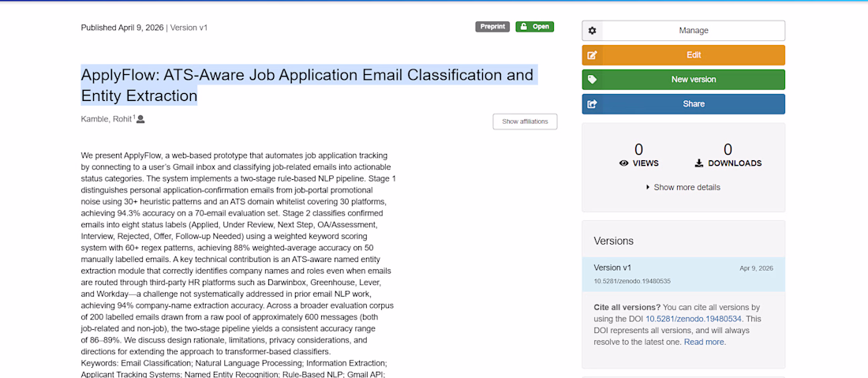This screenshot has height=378, width=868.
Task: Open the Manage record button
Action: point(683,31)
